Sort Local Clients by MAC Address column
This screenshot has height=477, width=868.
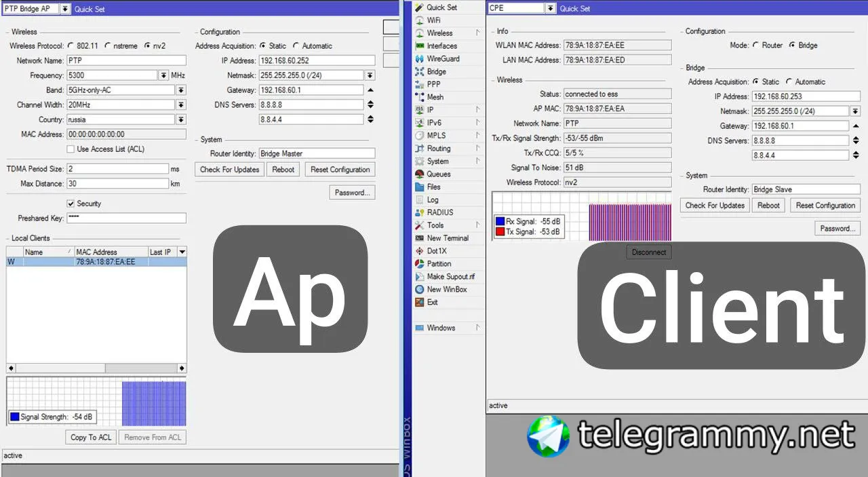111,252
